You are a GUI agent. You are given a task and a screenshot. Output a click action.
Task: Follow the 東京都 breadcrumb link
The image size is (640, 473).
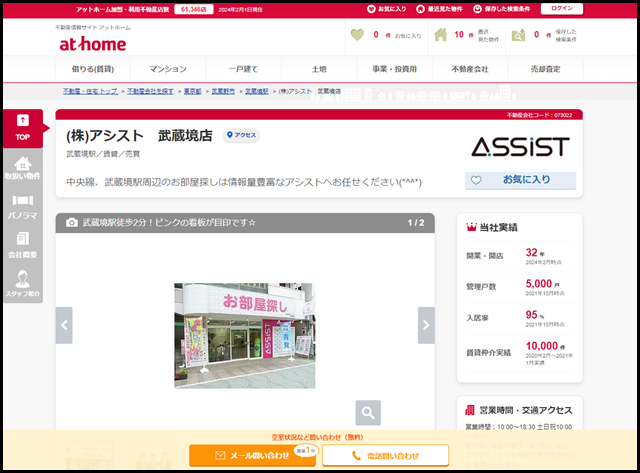[x=193, y=91]
